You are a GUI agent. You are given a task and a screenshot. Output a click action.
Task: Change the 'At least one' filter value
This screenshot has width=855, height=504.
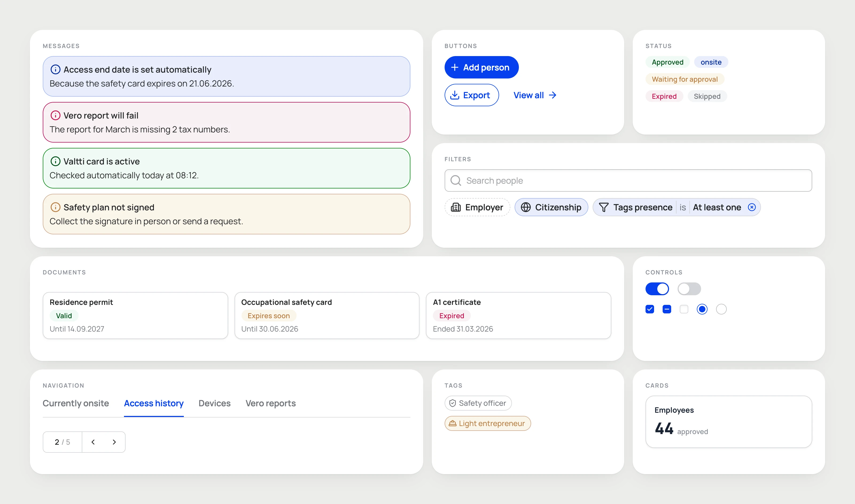(717, 207)
